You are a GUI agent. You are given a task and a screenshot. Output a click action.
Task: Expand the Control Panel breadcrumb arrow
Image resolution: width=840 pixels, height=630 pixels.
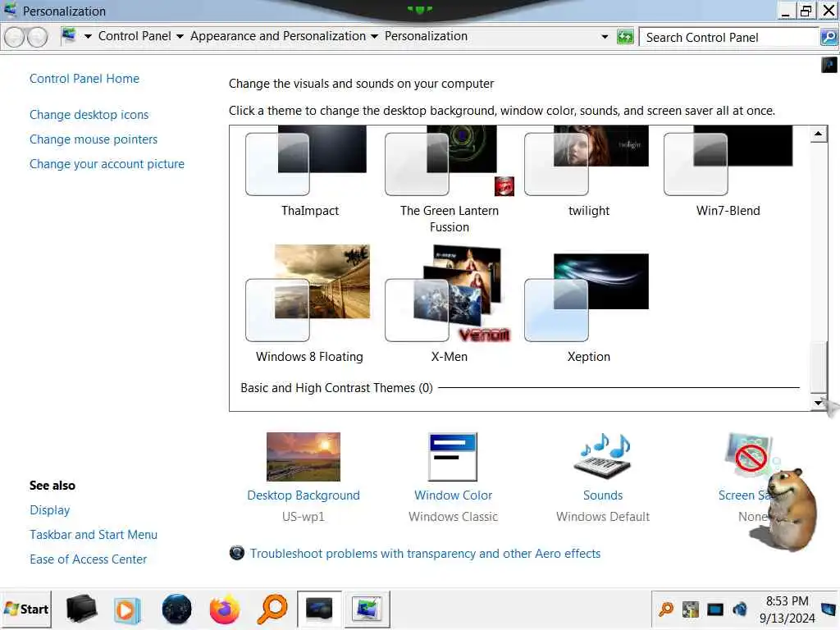pos(180,36)
